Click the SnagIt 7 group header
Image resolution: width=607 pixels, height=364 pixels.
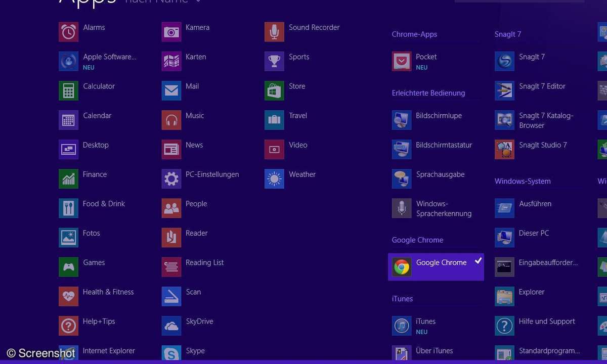[x=508, y=34]
